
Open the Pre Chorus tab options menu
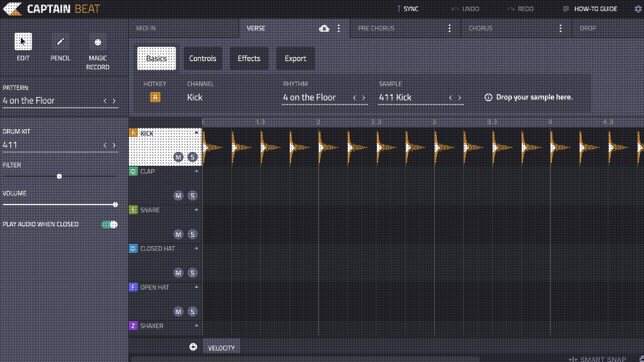450,29
